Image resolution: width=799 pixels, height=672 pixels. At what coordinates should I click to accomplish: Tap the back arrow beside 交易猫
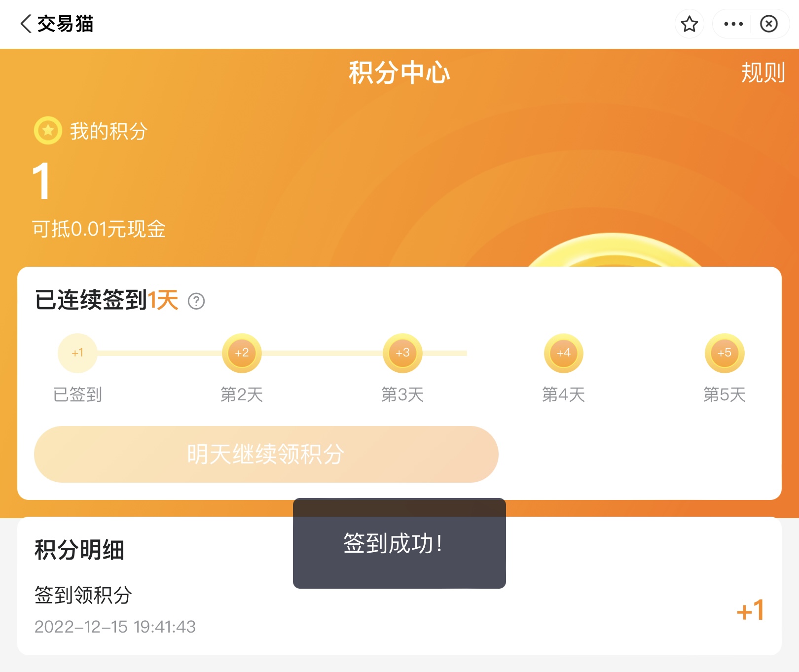26,24
